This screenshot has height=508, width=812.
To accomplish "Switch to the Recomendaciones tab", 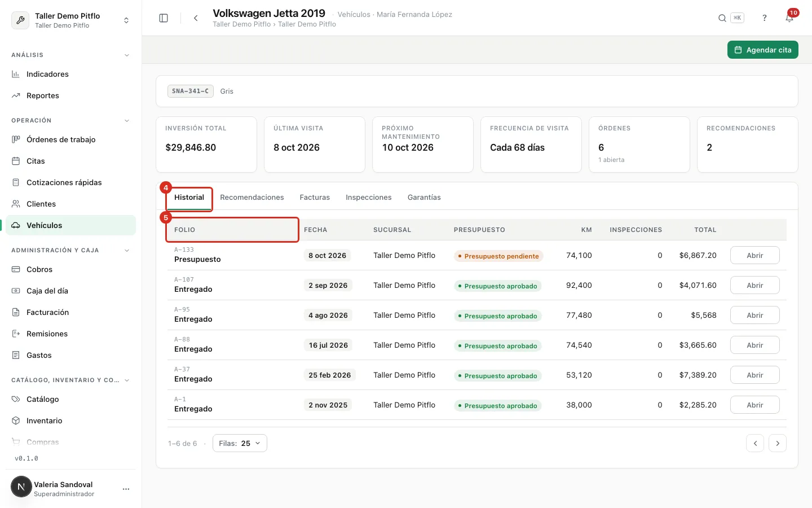I will tap(252, 198).
